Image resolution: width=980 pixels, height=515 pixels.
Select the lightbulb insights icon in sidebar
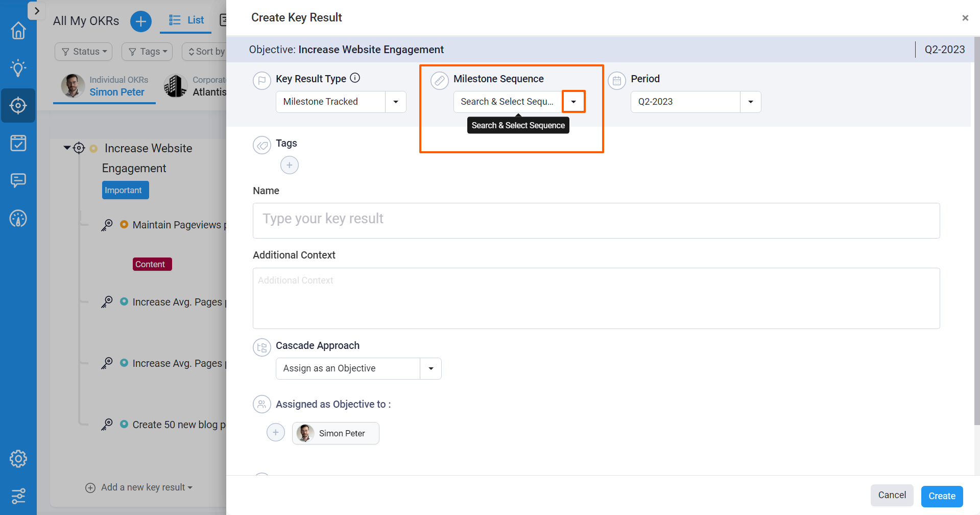coord(18,68)
